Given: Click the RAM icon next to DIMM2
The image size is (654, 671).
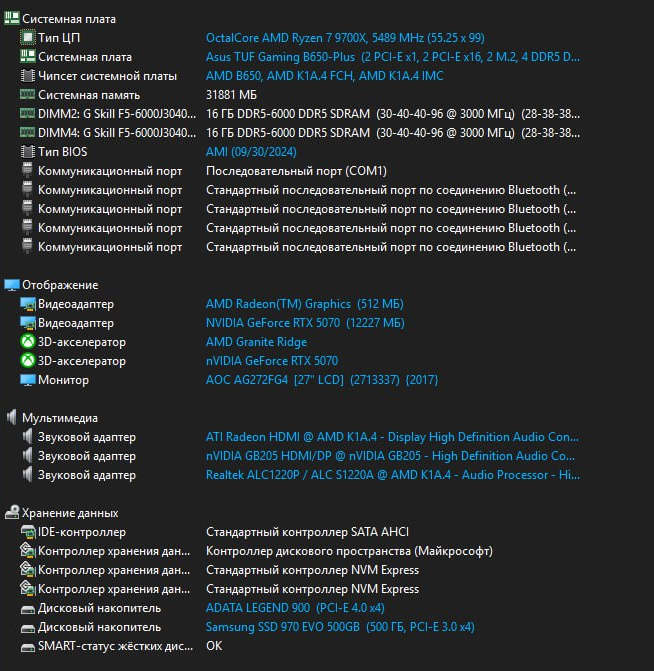Looking at the screenshot, I should [27, 113].
